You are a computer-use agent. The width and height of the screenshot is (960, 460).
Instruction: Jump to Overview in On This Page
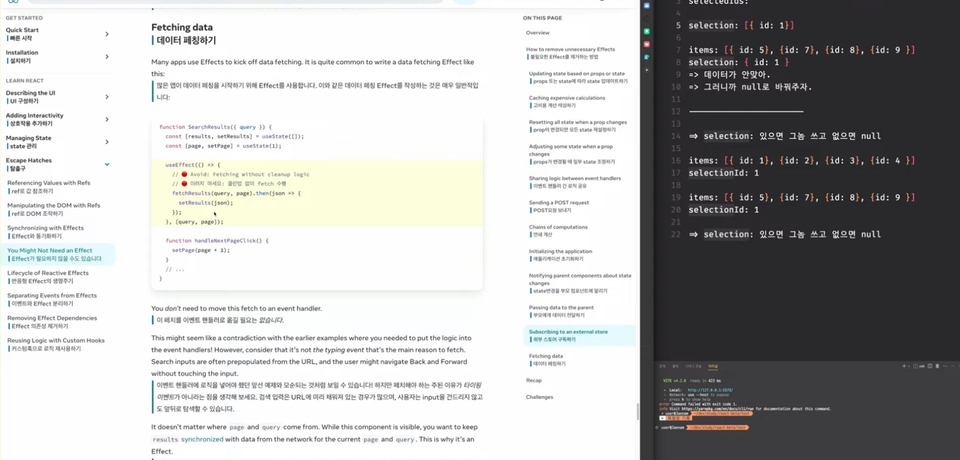(x=538, y=32)
